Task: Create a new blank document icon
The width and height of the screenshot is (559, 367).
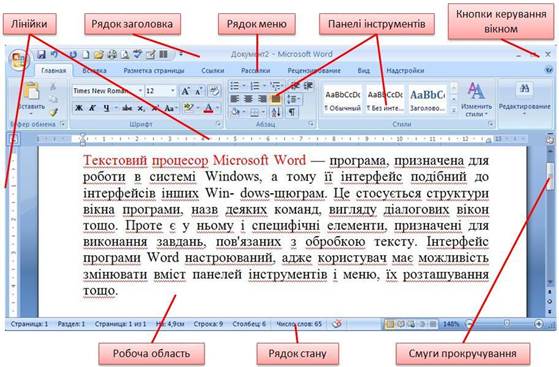Action: pyautogui.click(x=86, y=55)
